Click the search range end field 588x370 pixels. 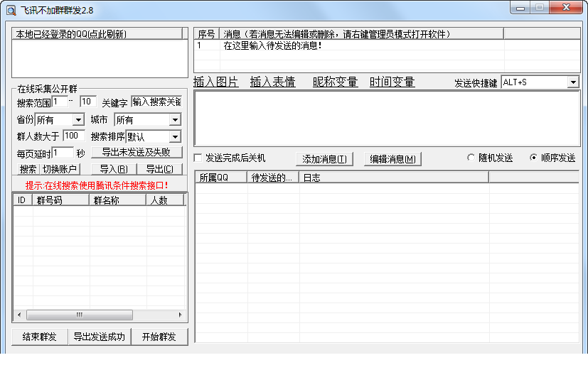88,102
